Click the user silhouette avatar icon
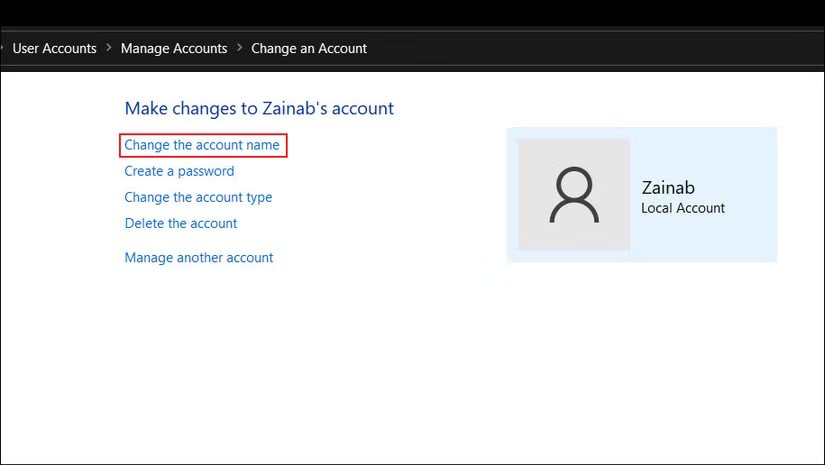This screenshot has width=825, height=465. pos(574,195)
